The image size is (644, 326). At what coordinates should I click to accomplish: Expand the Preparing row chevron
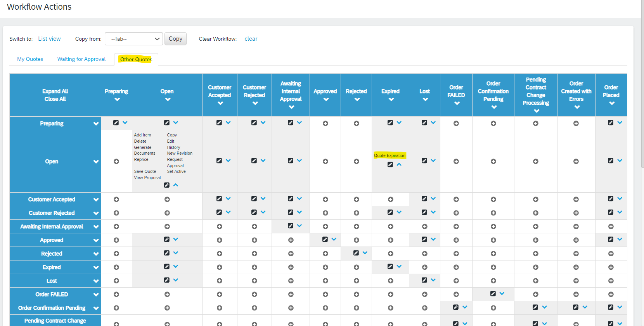(x=96, y=124)
